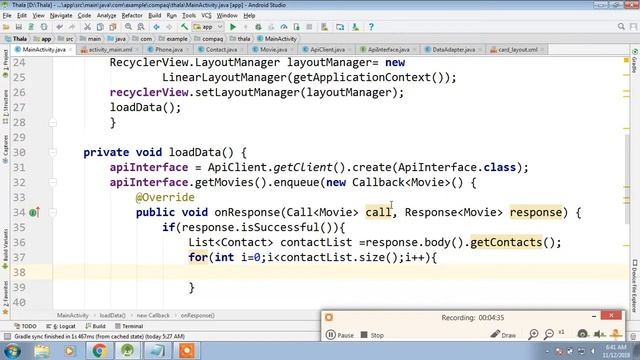Screen dimensions: 640x360
Task: Open the Logcat tool window
Action: coord(61,326)
